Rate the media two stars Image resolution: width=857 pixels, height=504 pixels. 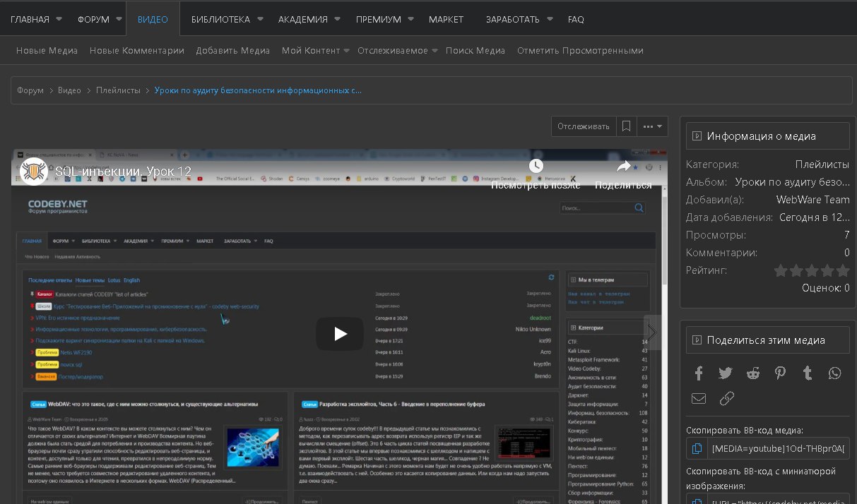(x=796, y=270)
